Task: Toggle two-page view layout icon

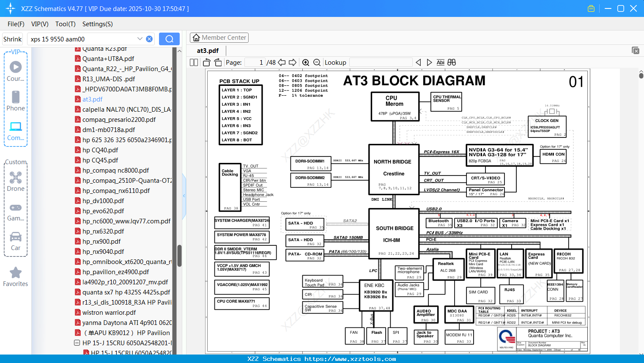Action: (x=194, y=62)
